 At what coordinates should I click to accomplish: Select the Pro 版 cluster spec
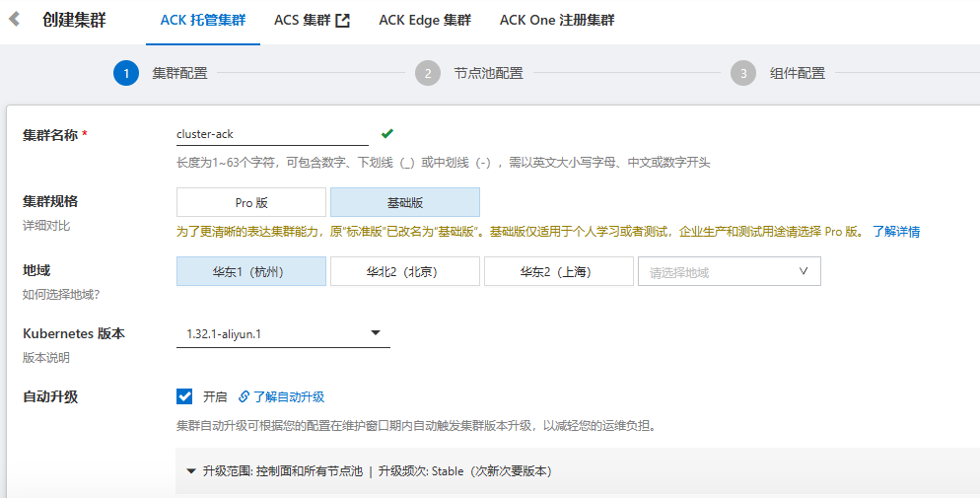(251, 202)
